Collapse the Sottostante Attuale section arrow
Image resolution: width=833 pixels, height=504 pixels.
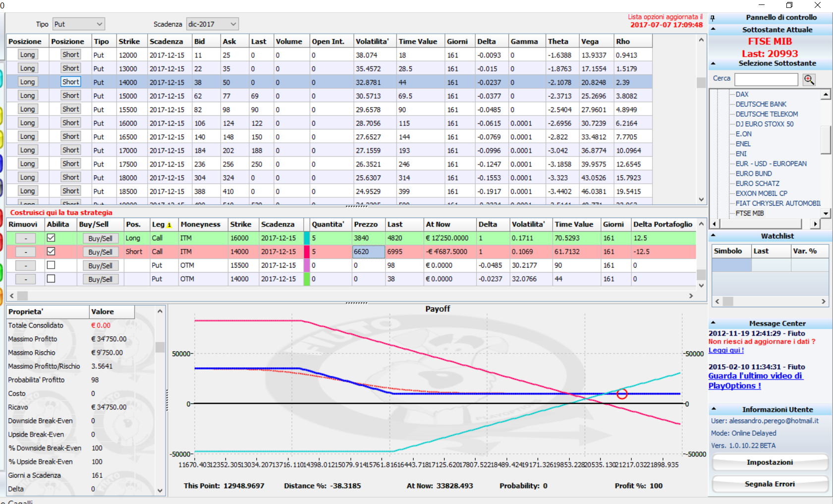tap(713, 29)
